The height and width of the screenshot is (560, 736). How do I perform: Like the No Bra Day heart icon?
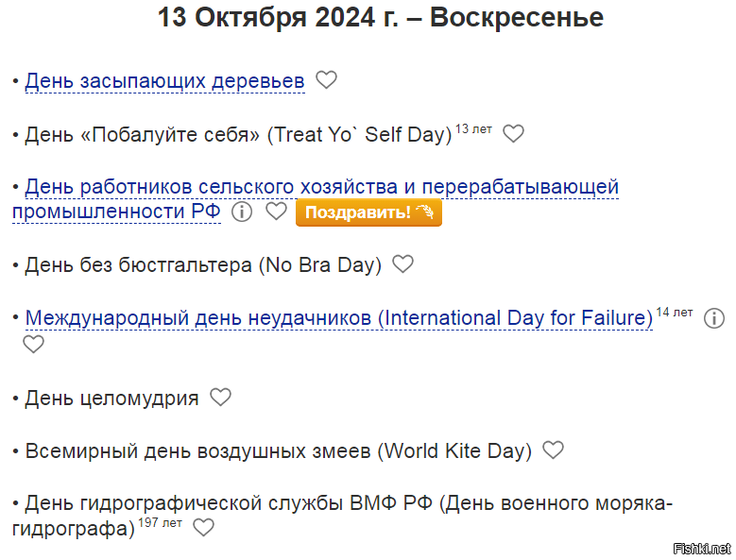[x=402, y=264]
